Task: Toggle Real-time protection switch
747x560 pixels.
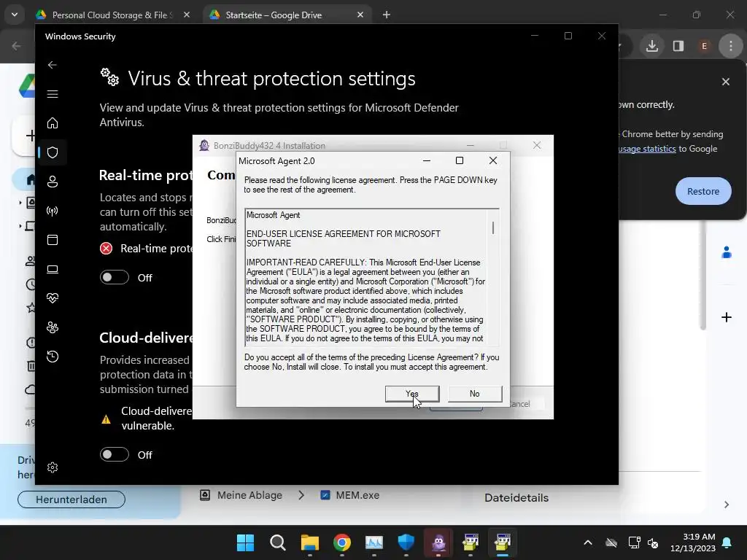Action: pyautogui.click(x=115, y=277)
